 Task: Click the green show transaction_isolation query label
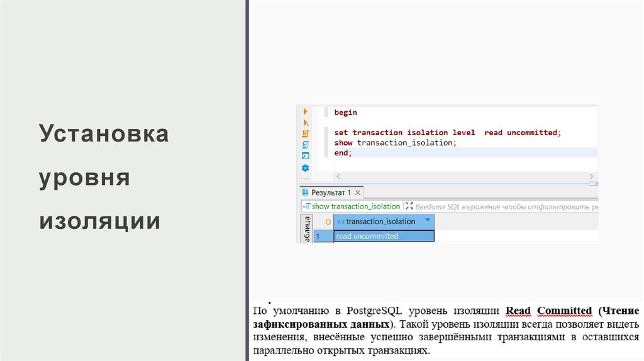pyautogui.click(x=356, y=206)
